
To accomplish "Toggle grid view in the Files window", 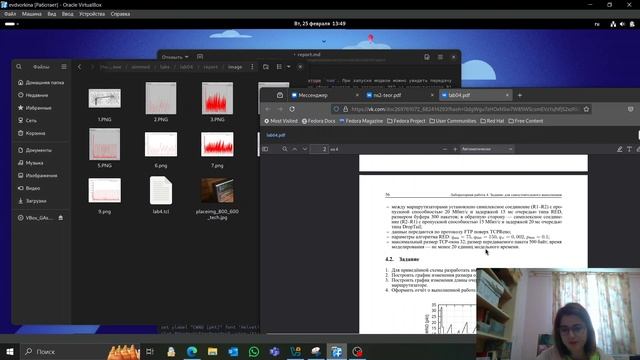I will tap(279, 67).
